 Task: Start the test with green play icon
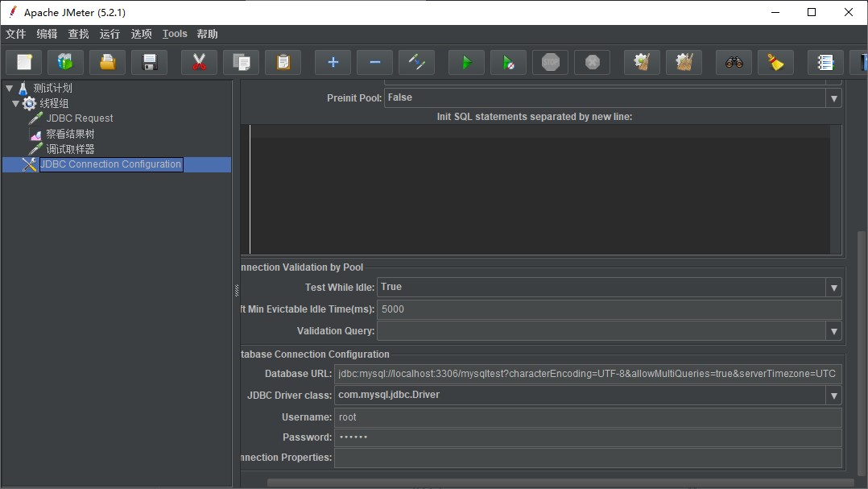point(467,62)
